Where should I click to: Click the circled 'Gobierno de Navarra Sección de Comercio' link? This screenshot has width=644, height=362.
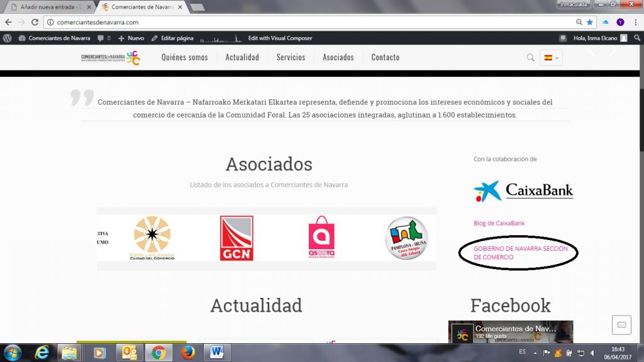[518, 253]
